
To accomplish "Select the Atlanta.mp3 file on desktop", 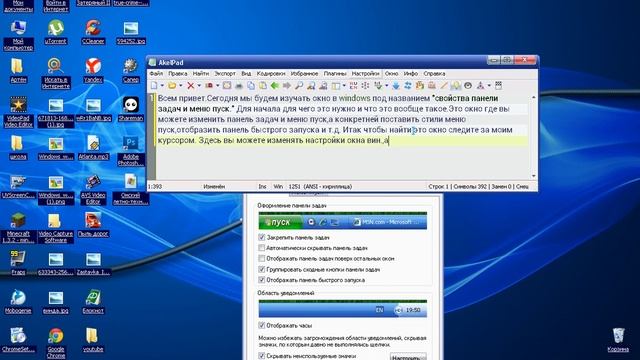I will click(x=93, y=147).
